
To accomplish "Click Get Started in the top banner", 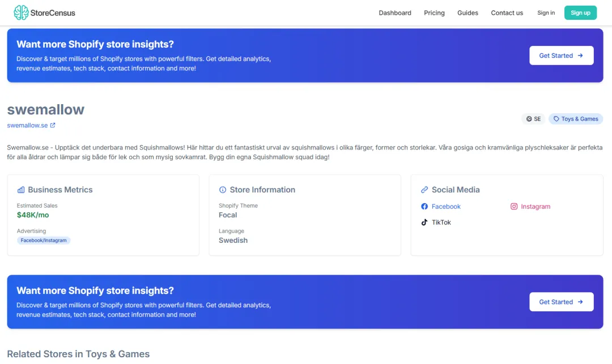I will coord(561,55).
